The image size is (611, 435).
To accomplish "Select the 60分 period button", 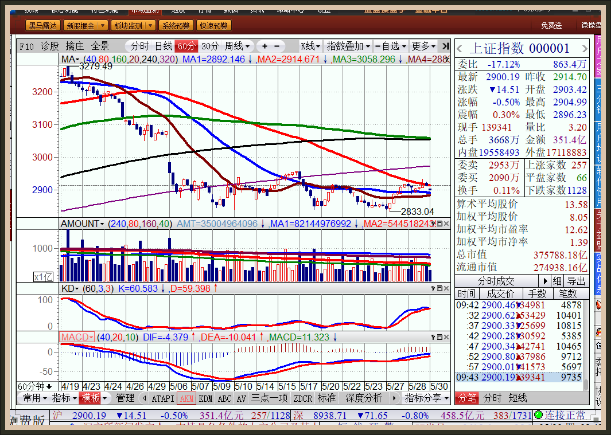I will click(x=186, y=46).
